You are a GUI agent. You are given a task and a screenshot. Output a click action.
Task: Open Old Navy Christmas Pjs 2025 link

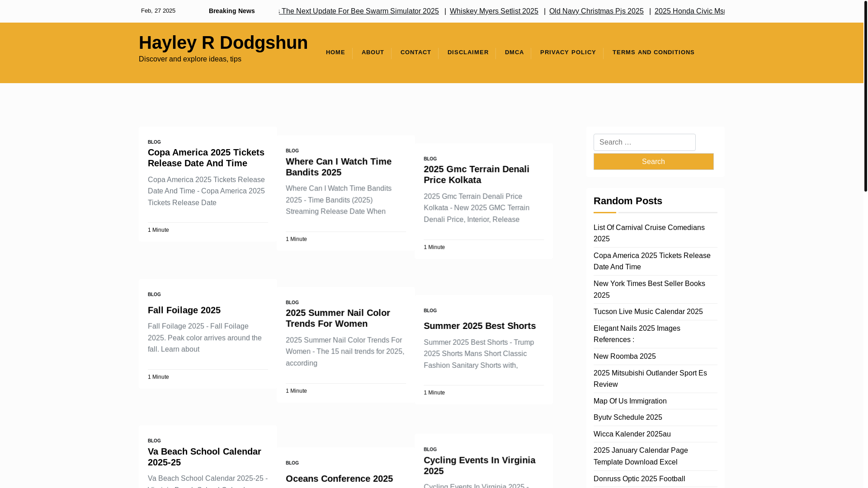pos(596,11)
